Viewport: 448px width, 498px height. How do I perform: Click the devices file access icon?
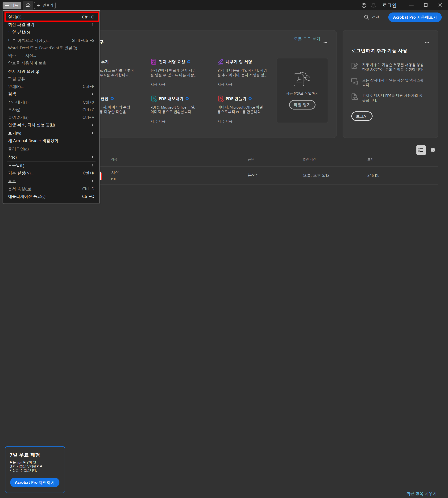tap(354, 81)
